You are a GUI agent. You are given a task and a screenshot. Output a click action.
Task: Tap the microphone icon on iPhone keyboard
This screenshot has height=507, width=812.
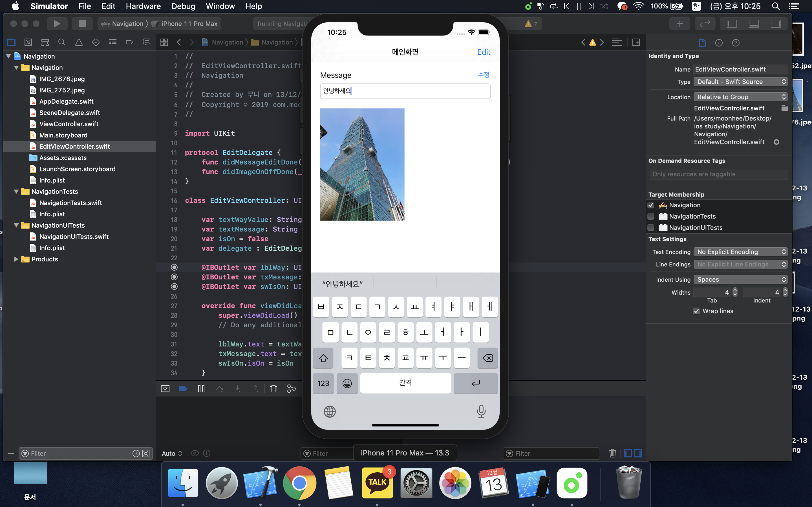click(x=481, y=411)
